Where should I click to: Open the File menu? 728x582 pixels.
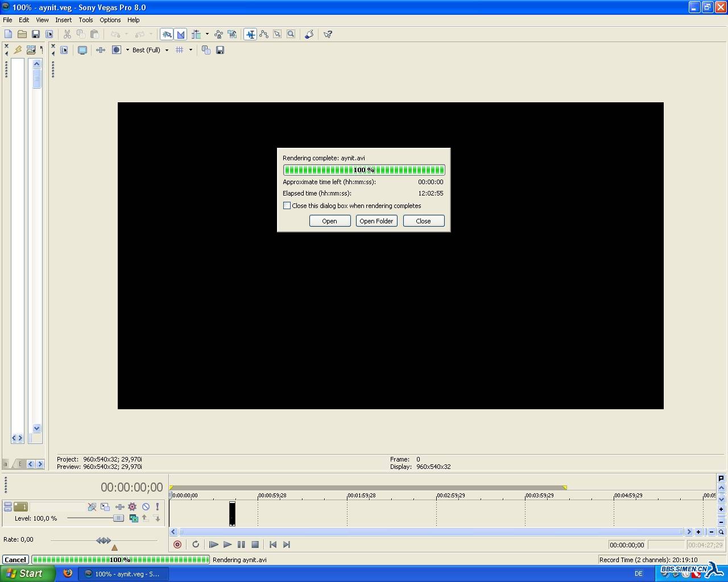click(7, 20)
